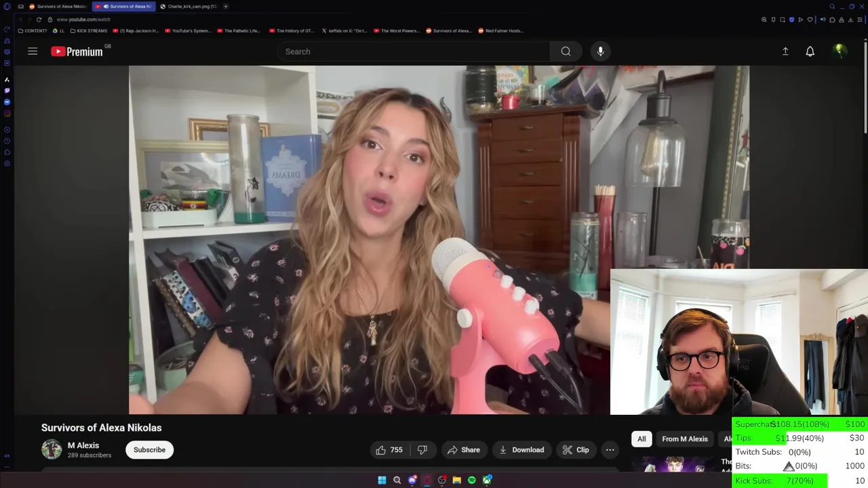Open the KICK STREAMS bookmarks folder

point(88,30)
